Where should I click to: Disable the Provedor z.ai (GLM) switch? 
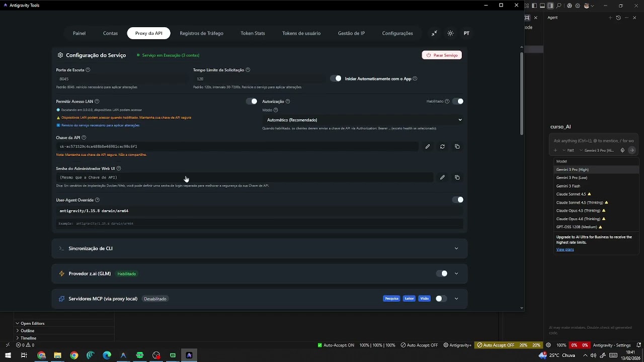pyautogui.click(x=442, y=274)
